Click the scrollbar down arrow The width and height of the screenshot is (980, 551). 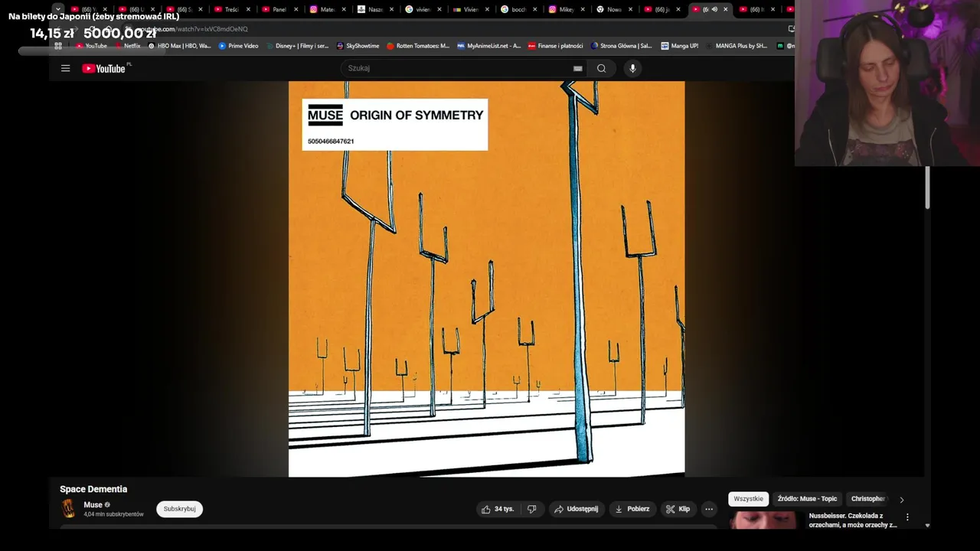927,526
